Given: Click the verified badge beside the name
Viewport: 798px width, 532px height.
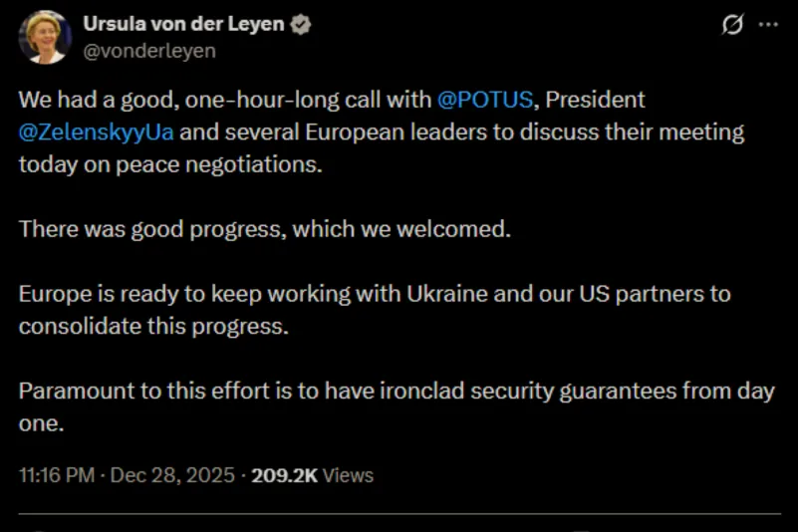Looking at the screenshot, I should (x=300, y=25).
